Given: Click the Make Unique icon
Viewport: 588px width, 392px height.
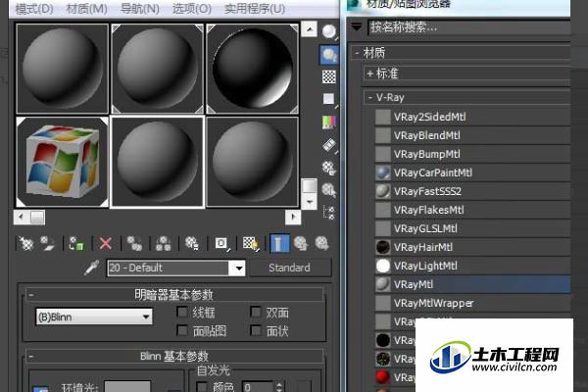Looking at the screenshot, I should pos(163,243).
